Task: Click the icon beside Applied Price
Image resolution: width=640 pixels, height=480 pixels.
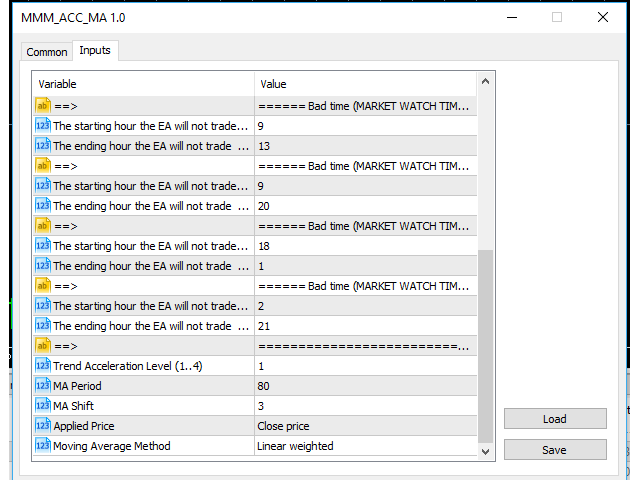Action: tap(43, 426)
